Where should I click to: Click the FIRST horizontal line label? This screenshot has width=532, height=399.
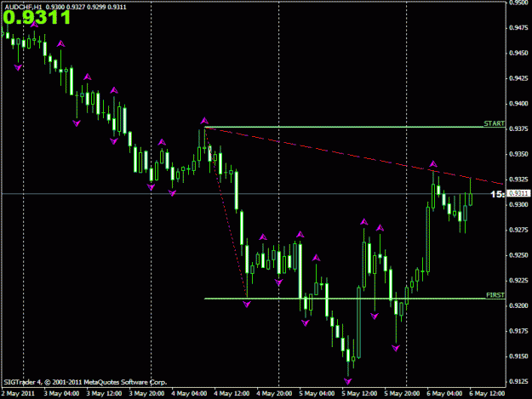pyautogui.click(x=495, y=295)
